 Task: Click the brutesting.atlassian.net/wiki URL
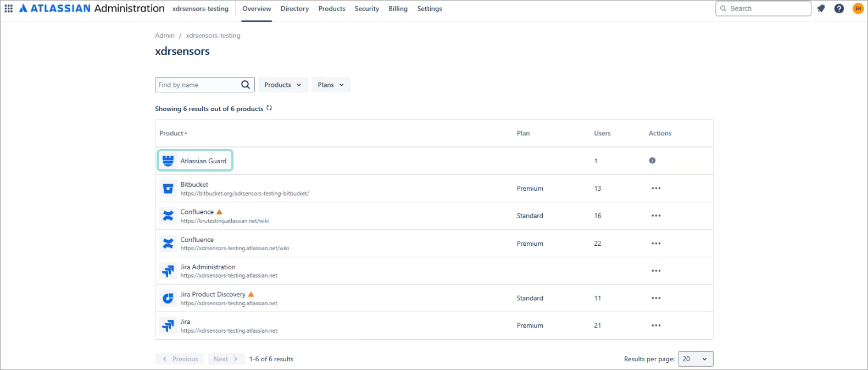(225, 221)
